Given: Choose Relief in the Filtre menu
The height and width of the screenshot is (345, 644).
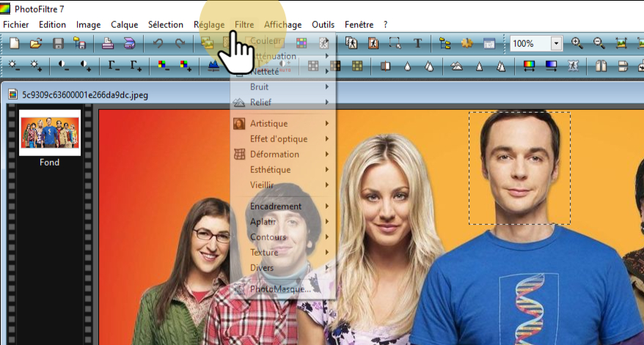Looking at the screenshot, I should coord(282,102).
